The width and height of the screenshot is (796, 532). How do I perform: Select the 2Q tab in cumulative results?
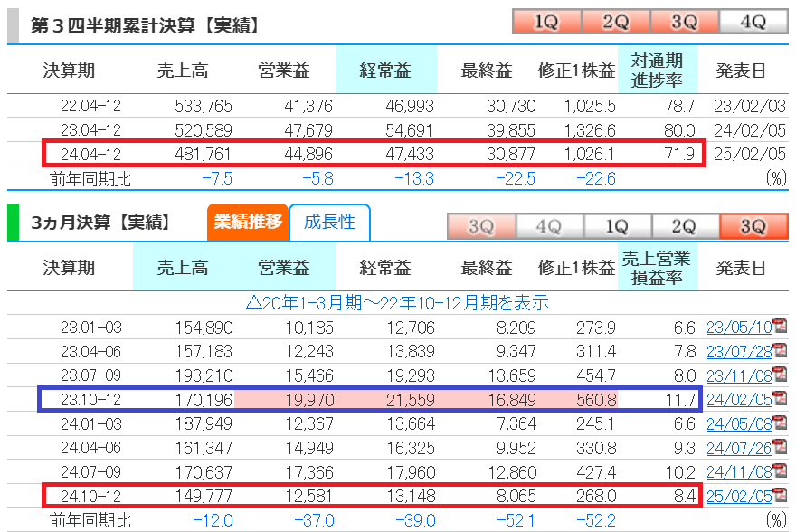pyautogui.click(x=616, y=22)
